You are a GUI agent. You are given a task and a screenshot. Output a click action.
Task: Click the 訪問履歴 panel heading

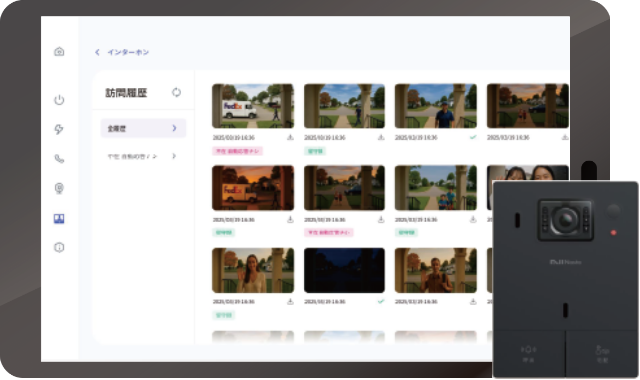[x=126, y=93]
